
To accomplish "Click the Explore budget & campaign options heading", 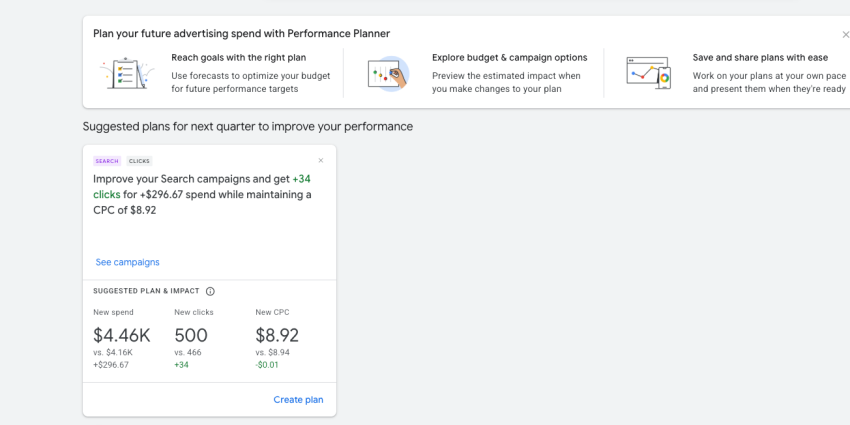I will [x=509, y=57].
